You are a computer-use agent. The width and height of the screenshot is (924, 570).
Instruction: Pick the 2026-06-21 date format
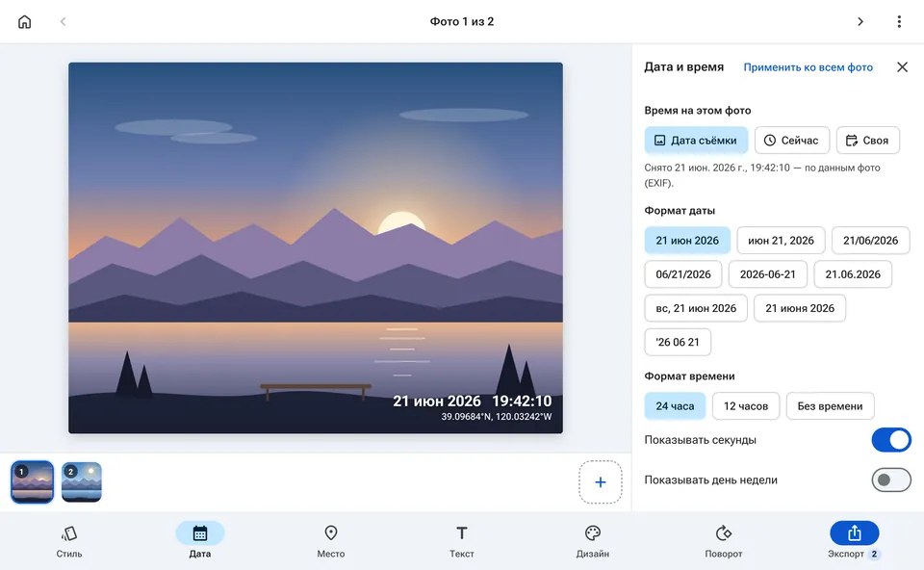click(x=767, y=274)
